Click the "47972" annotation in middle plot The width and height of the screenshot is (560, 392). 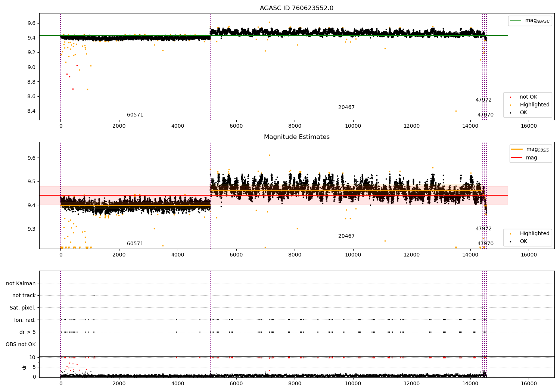click(x=483, y=229)
